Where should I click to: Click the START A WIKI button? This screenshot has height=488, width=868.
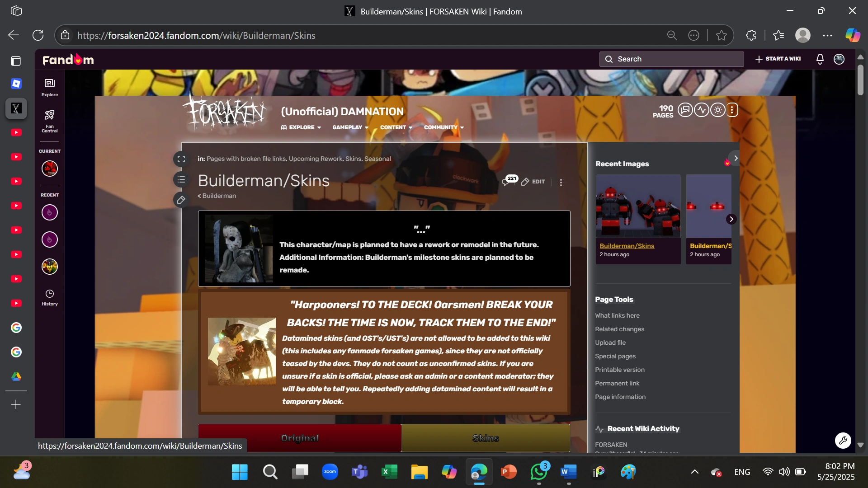[778, 59]
